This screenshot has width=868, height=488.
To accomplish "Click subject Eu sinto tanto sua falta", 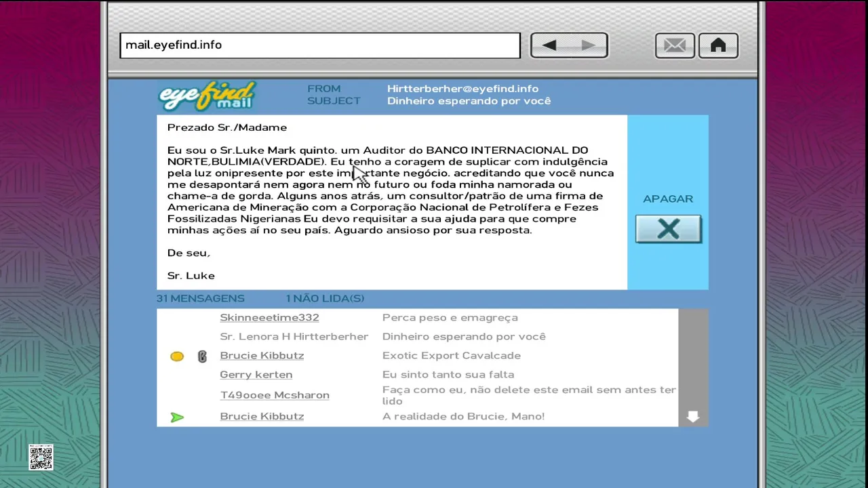I will (x=448, y=374).
